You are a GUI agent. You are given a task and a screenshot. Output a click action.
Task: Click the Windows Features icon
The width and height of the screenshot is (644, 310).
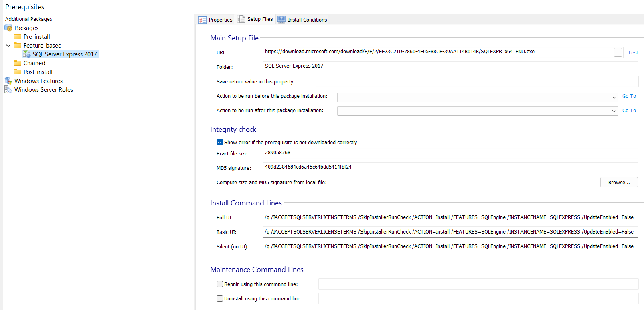(8, 81)
